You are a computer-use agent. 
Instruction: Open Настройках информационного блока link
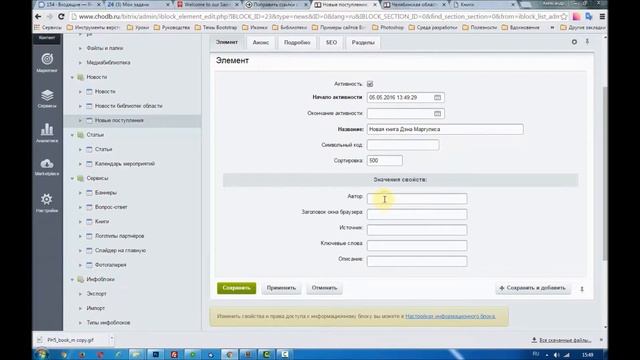click(450, 316)
